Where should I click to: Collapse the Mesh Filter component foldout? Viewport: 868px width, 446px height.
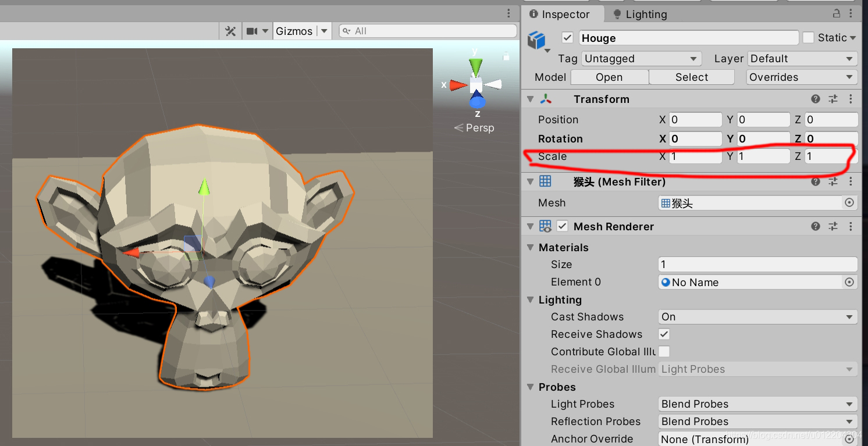pos(530,181)
